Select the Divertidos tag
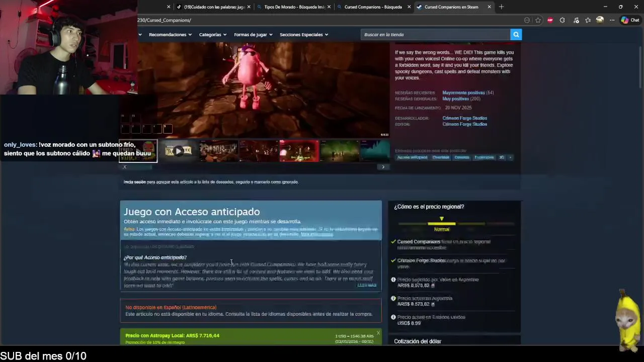The image size is (644, 362). coord(441,157)
